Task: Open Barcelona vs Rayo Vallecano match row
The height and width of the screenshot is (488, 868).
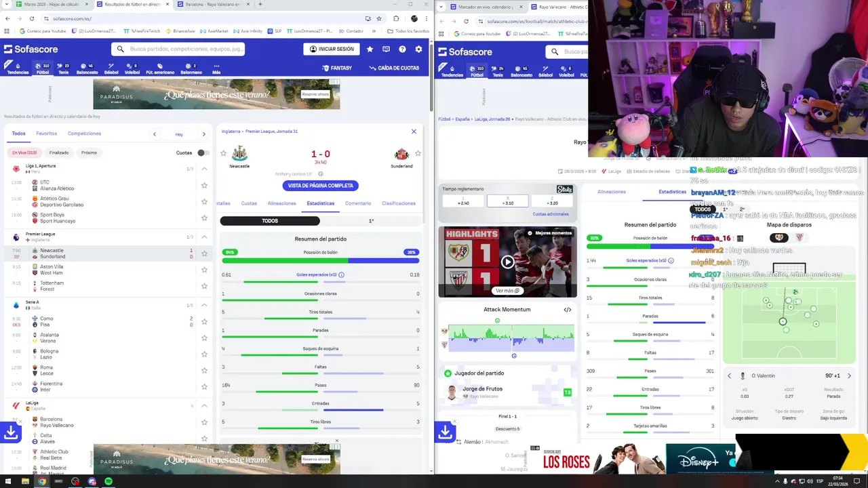Action: (108, 422)
